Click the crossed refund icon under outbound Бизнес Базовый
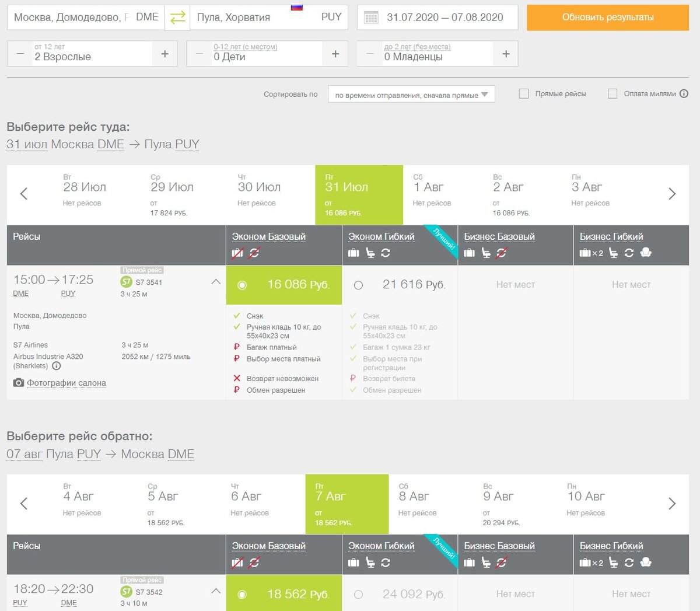The width and height of the screenshot is (700, 611). tap(502, 253)
